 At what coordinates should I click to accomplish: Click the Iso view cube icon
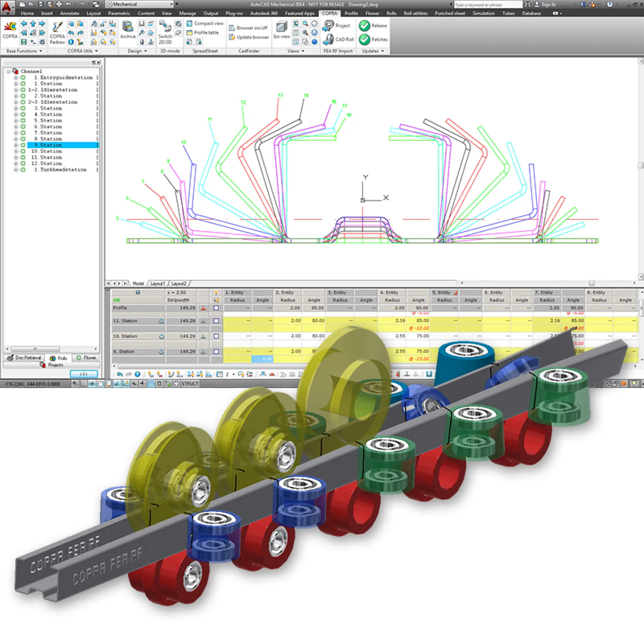point(281,27)
